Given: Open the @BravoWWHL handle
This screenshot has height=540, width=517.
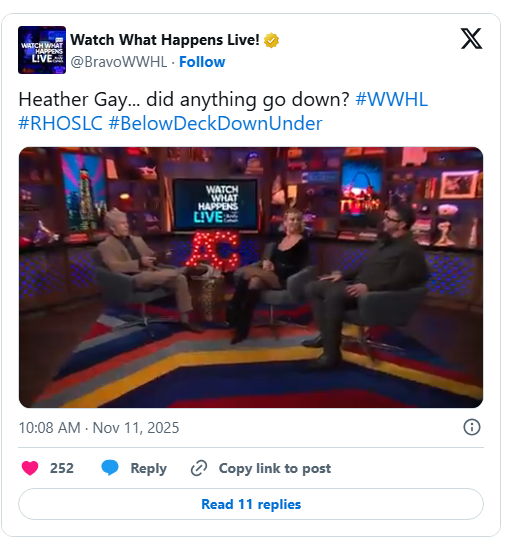Looking at the screenshot, I should [119, 62].
